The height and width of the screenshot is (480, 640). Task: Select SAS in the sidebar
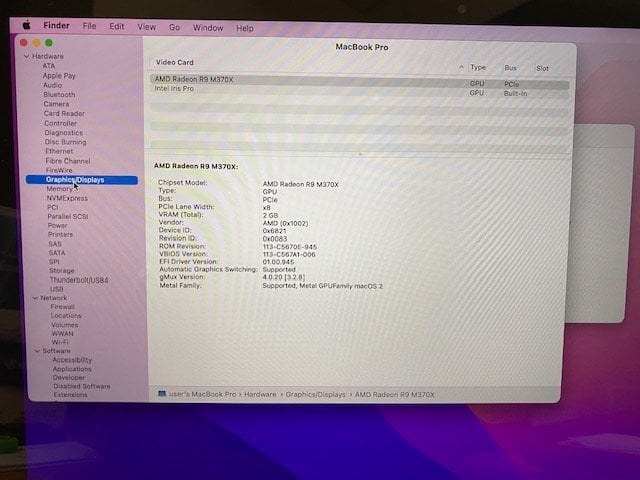55,244
